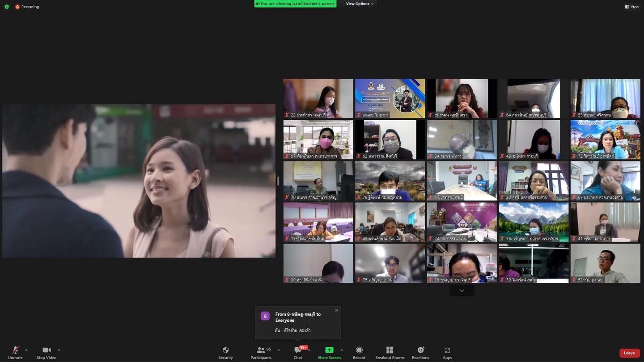Viewport: 644px width, 362px height.
Task: Select participant 57 video tile
Action: click(318, 139)
